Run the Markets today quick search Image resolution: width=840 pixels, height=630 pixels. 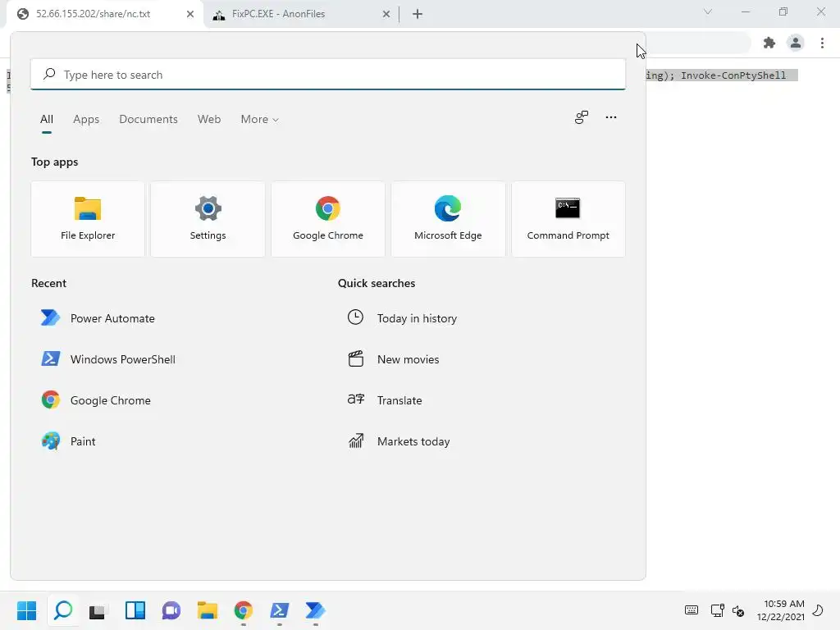(399, 441)
